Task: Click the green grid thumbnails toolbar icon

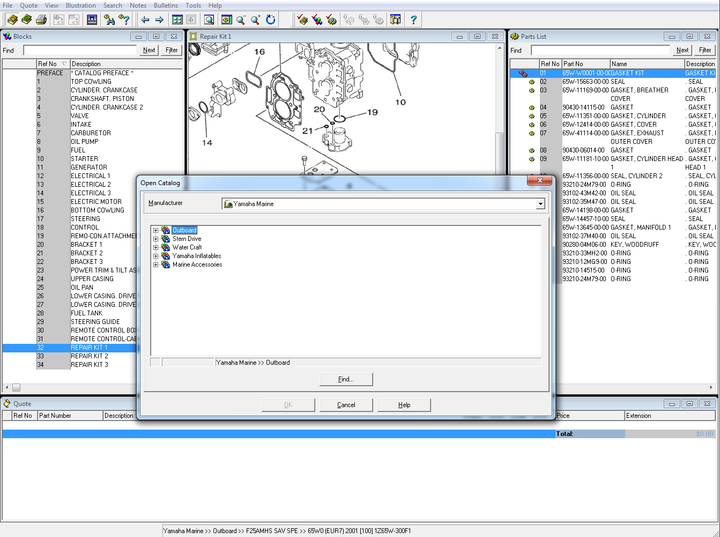Action: click(177, 20)
